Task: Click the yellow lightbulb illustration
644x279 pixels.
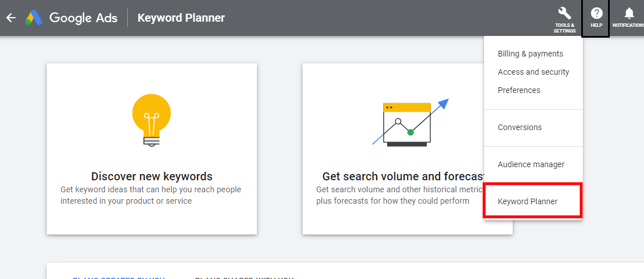Action: click(151, 120)
